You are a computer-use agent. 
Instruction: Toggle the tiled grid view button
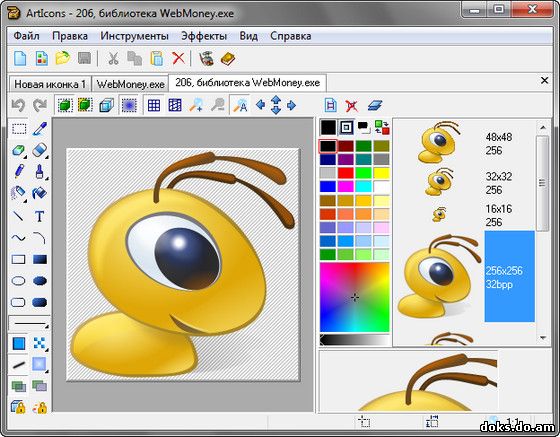[x=175, y=105]
